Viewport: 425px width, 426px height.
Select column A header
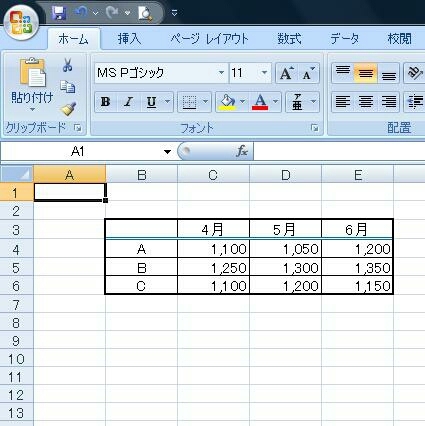69,174
